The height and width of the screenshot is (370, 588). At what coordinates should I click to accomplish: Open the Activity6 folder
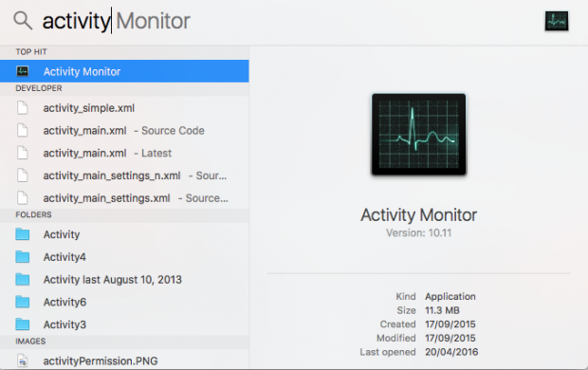click(x=124, y=302)
